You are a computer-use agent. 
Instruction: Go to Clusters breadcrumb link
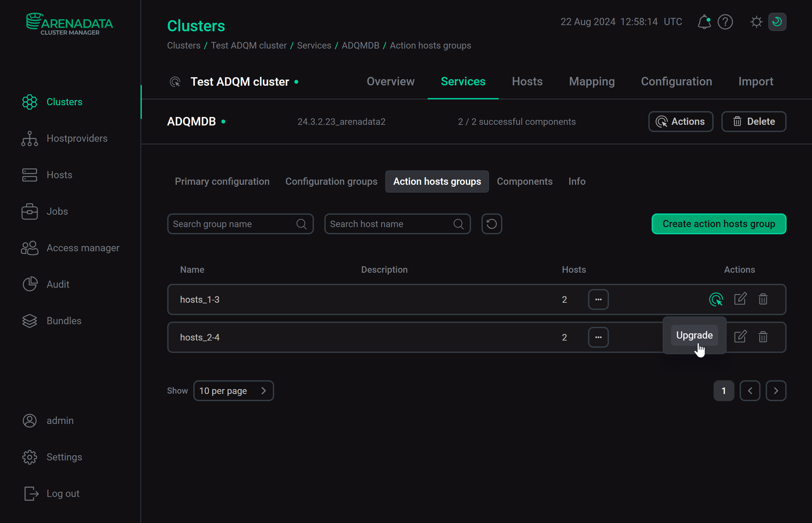coord(184,46)
